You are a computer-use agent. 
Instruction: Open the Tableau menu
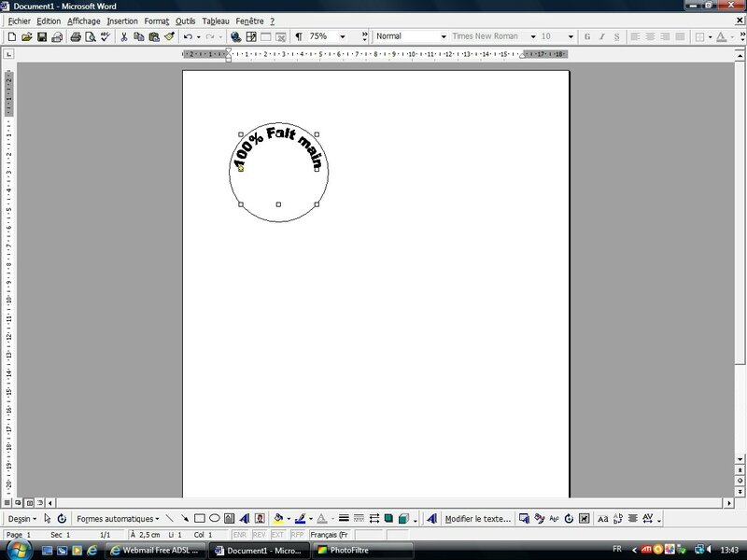[216, 21]
